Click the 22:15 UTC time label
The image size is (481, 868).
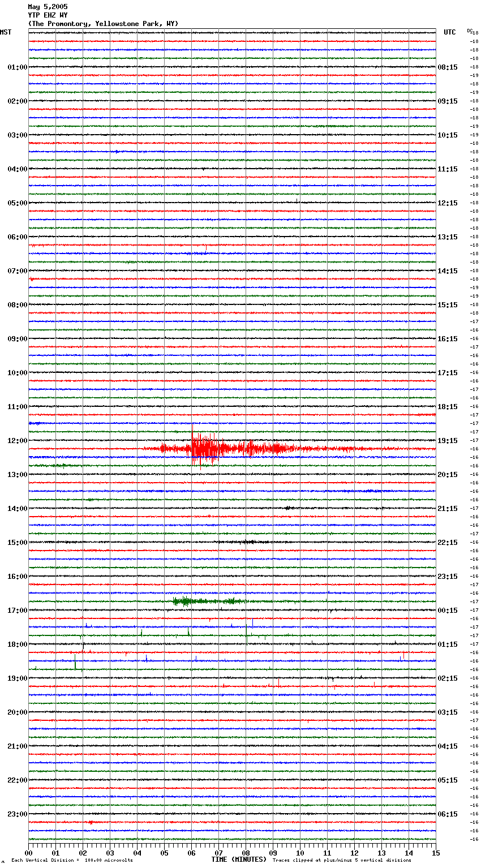pyautogui.click(x=448, y=543)
